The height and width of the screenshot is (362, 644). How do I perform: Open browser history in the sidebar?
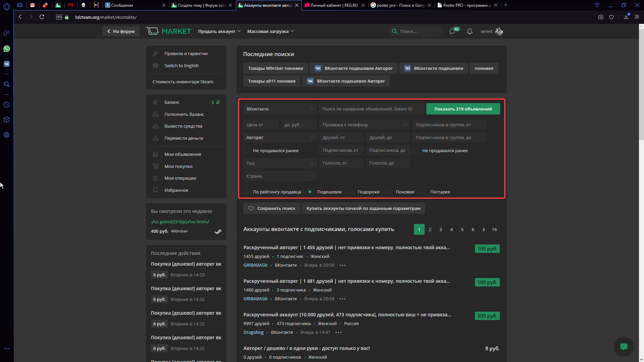coord(7,105)
